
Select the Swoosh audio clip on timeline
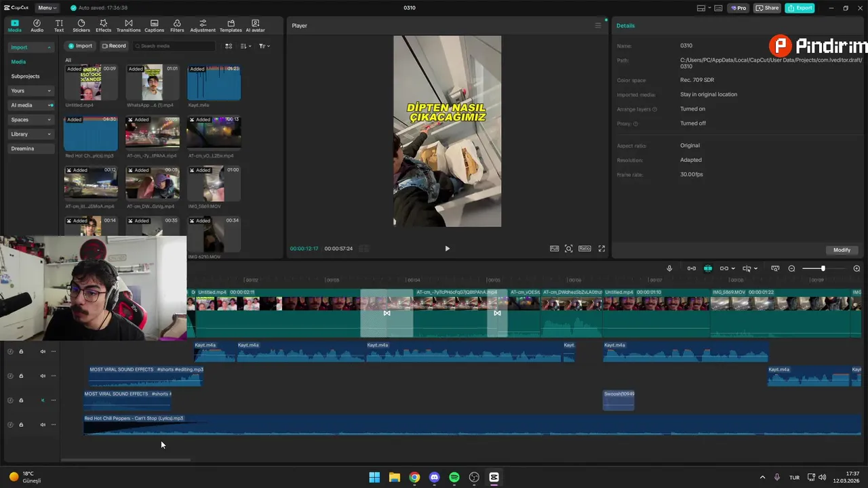pyautogui.click(x=618, y=400)
